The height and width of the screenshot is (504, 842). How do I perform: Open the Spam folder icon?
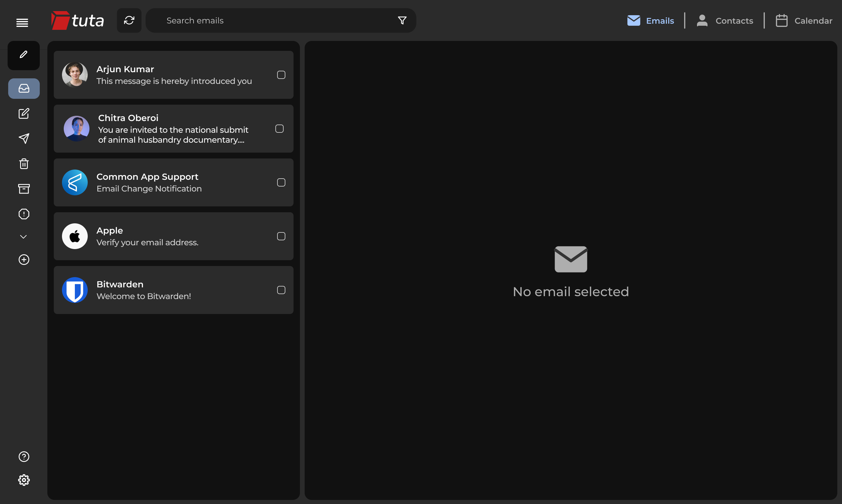pos(23,214)
